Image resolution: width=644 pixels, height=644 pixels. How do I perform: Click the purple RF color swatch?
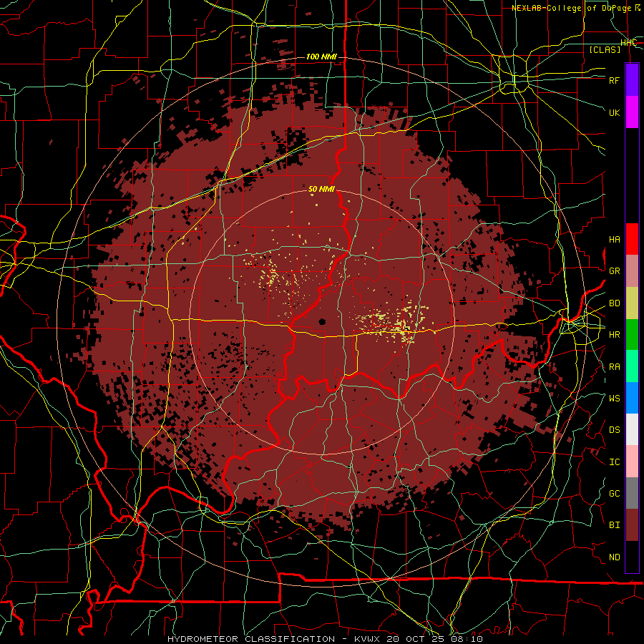click(x=632, y=80)
